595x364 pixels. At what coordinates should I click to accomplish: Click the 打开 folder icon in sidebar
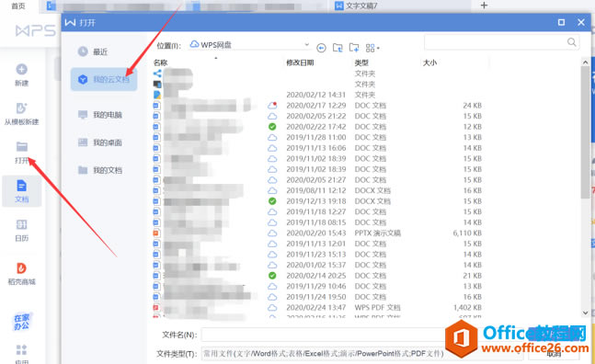tap(22, 146)
